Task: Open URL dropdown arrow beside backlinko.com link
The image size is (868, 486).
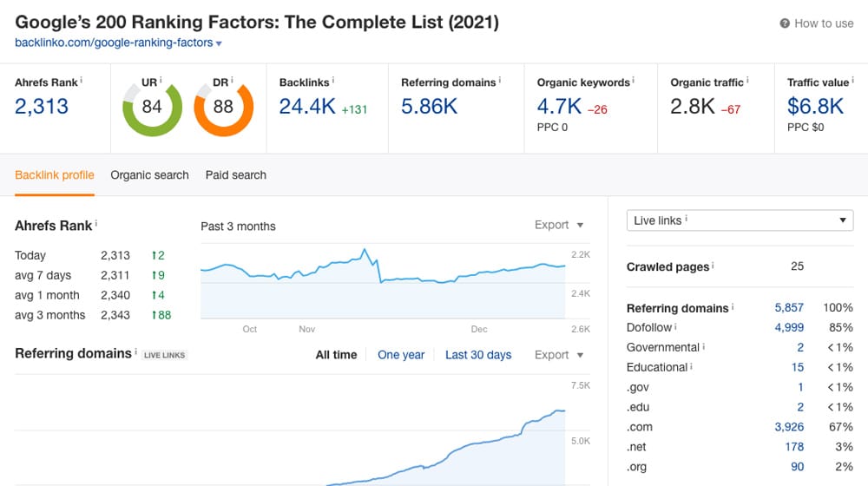Action: tap(219, 43)
